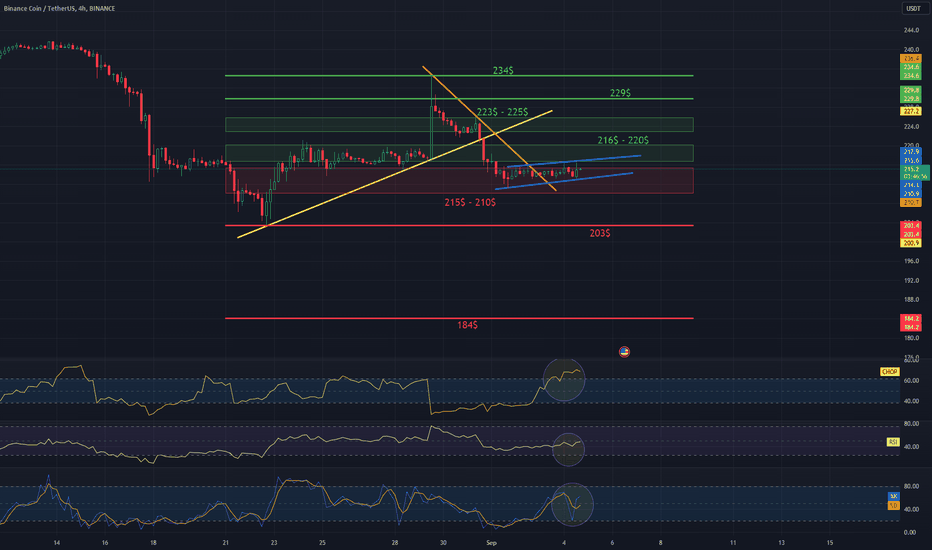Screen dimensions: 932x550
Task: Click the 0.00 level on stochastic scale
Action: coord(910,532)
